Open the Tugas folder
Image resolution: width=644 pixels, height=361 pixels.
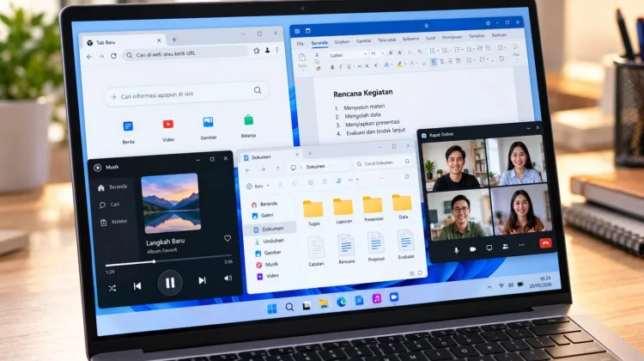pyautogui.click(x=313, y=213)
